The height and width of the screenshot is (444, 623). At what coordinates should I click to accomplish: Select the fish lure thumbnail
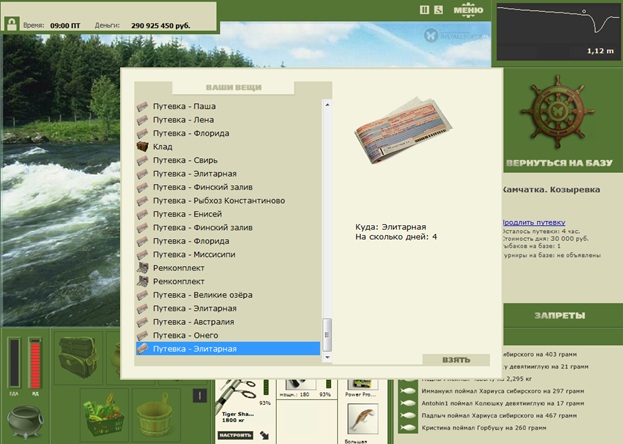[362, 420]
